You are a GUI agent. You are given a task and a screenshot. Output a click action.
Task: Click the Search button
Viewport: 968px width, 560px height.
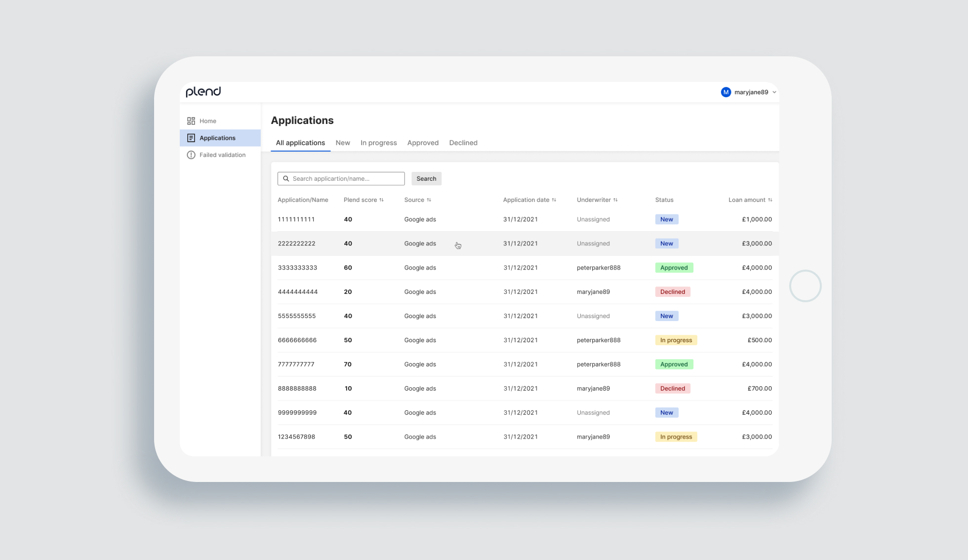pos(426,179)
